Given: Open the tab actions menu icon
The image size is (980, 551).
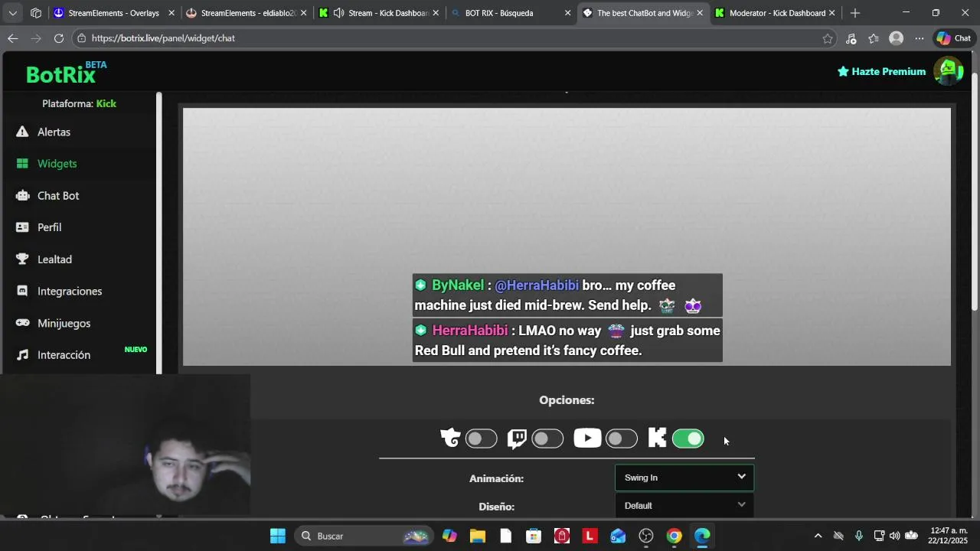Looking at the screenshot, I should (36, 13).
